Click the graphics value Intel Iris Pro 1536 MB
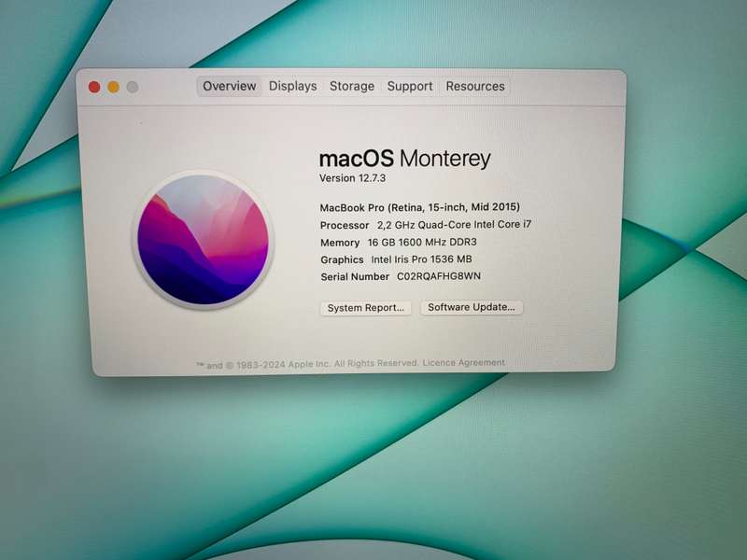Image resolution: width=747 pixels, height=560 pixels. coord(422,259)
